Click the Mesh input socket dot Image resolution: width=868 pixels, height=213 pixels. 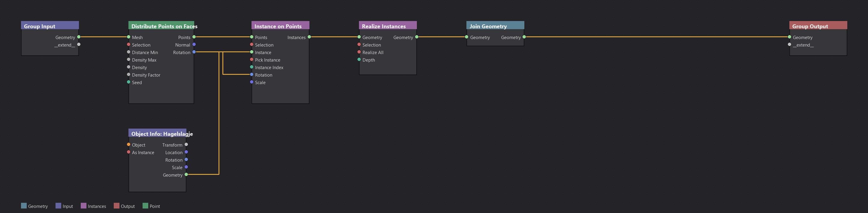pyautogui.click(x=129, y=37)
